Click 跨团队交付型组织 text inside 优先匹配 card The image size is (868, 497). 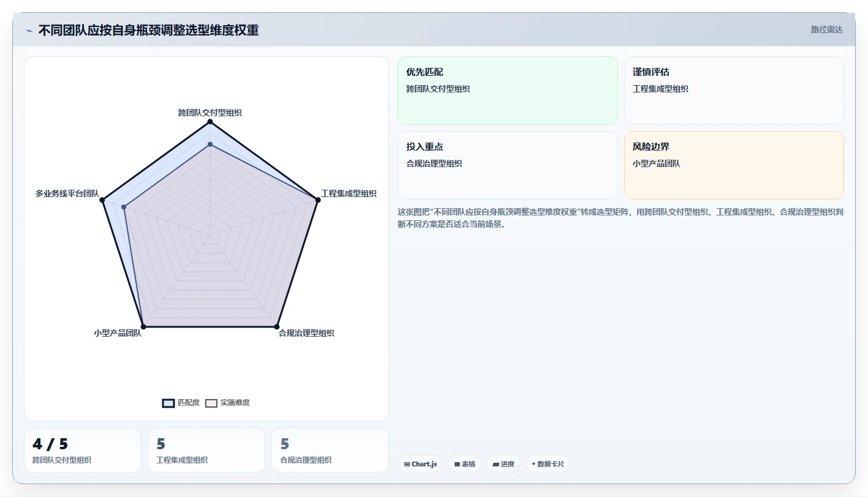438,89
